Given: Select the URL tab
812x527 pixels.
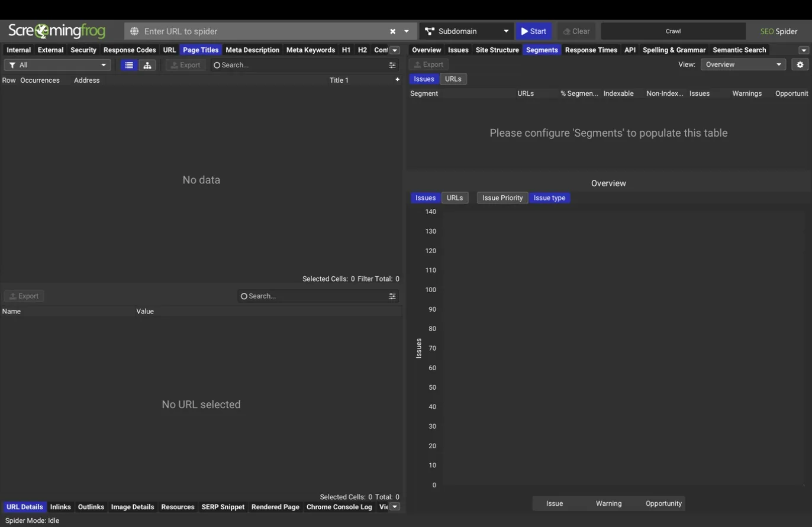Looking at the screenshot, I should coord(170,50).
